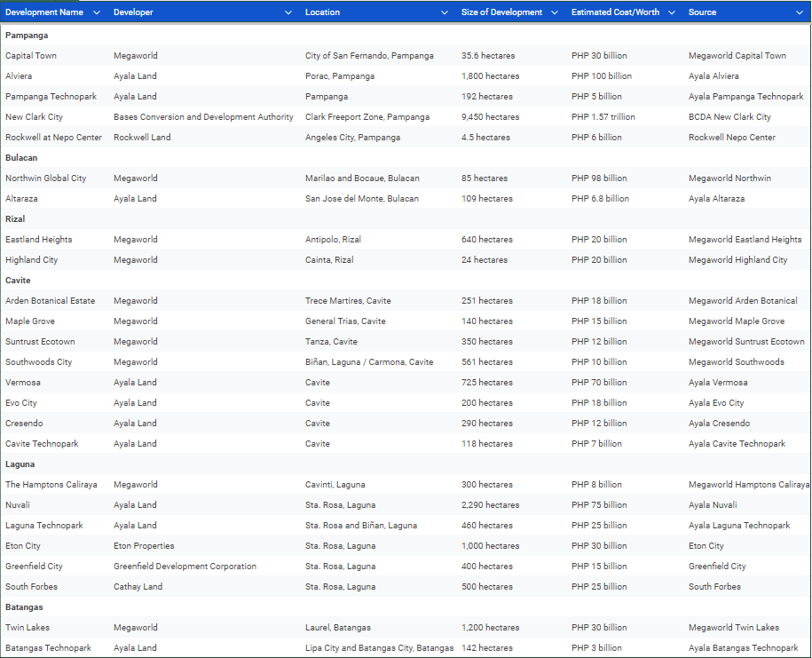Click the New Clark City cell

point(34,116)
